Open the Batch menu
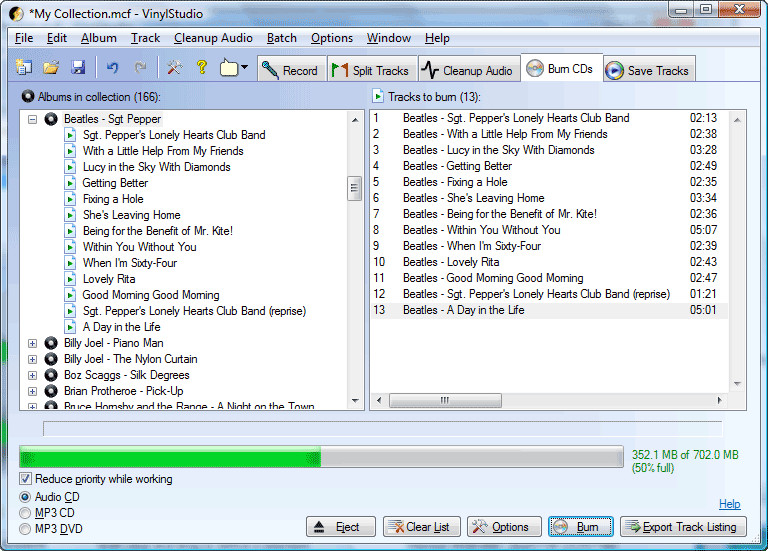 click(282, 38)
